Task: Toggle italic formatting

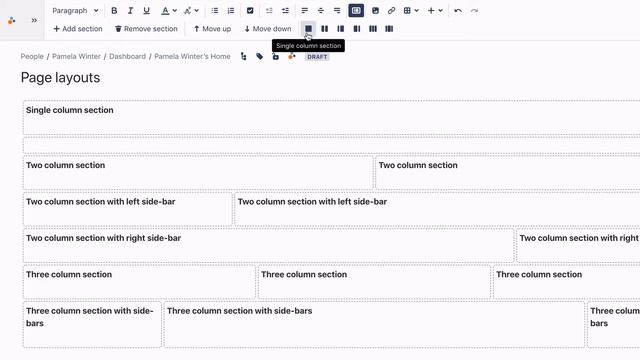Action: [x=130, y=11]
